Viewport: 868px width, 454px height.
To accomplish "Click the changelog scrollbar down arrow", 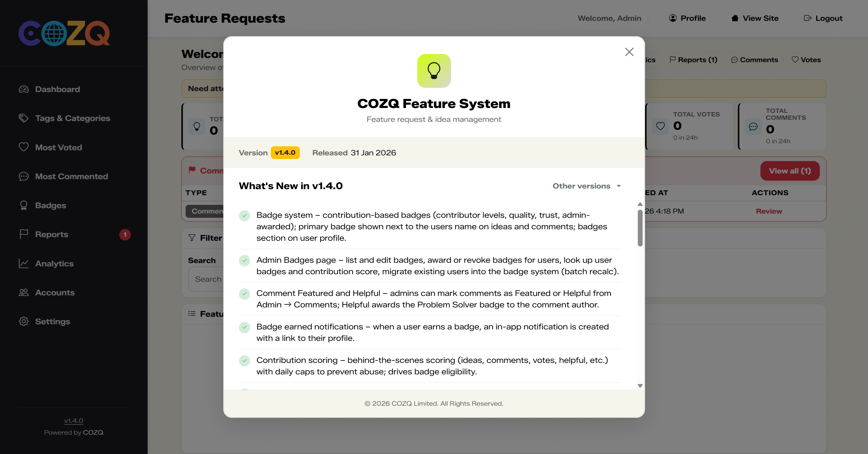I will click(x=640, y=386).
